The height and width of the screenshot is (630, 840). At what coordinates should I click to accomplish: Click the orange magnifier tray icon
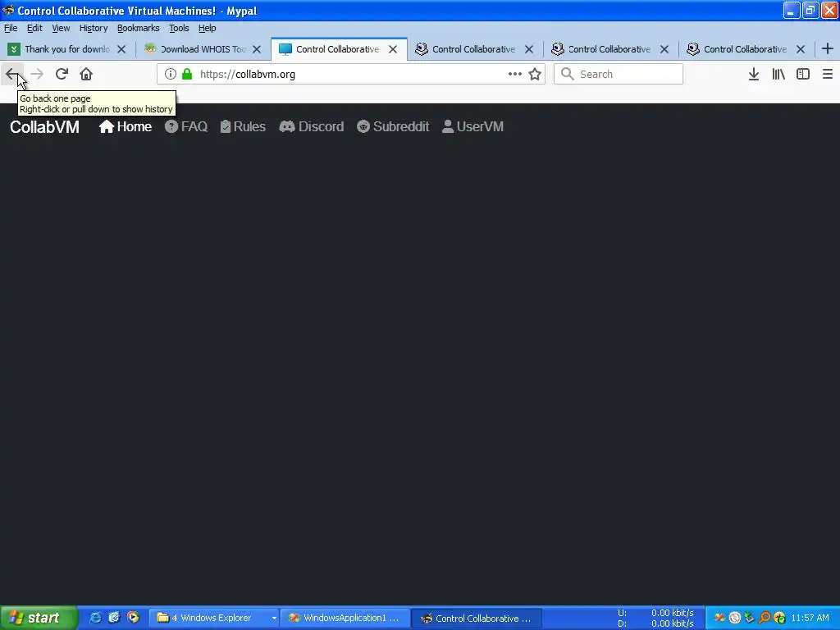coord(765,618)
